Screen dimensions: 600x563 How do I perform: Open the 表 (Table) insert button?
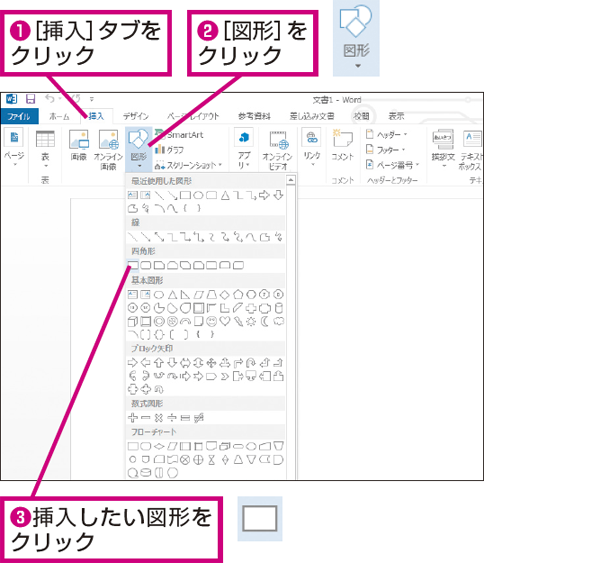45,150
